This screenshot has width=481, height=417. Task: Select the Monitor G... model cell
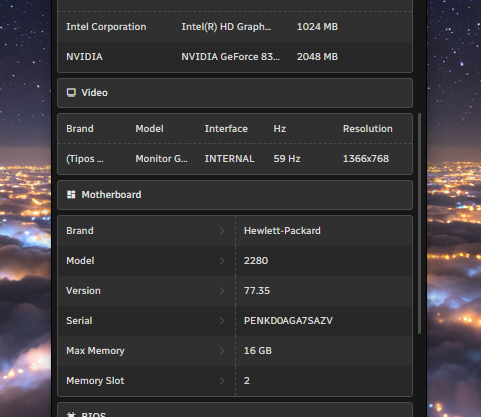[x=161, y=159]
